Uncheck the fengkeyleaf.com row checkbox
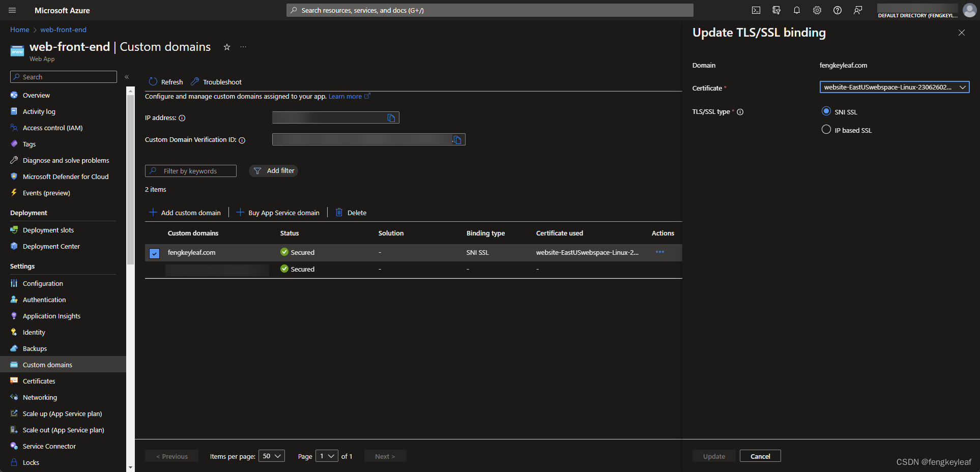980x472 pixels. coord(155,253)
